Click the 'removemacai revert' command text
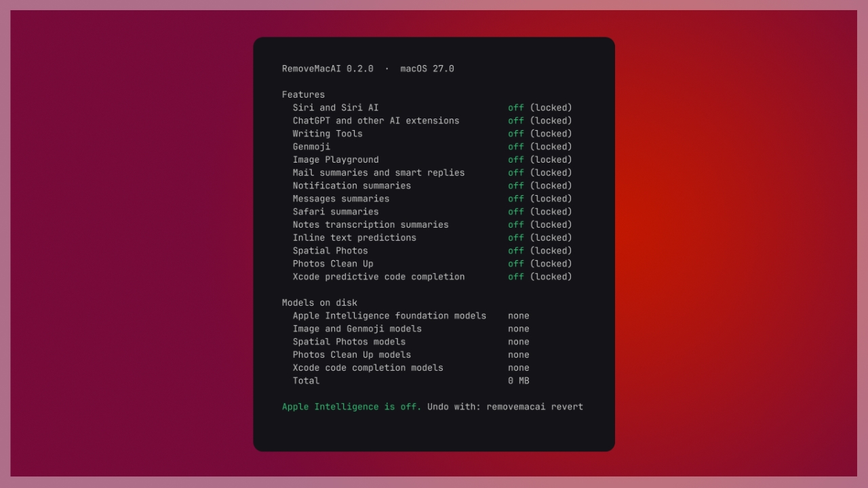868x488 pixels. pos(535,407)
